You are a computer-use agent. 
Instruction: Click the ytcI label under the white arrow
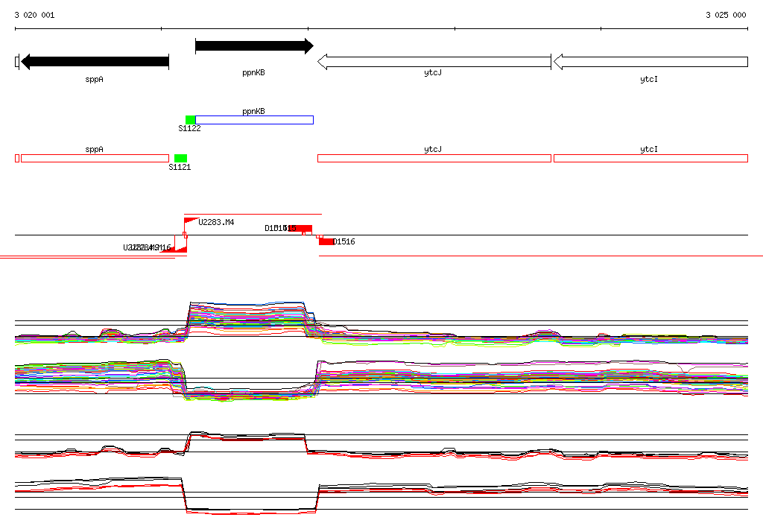point(649,79)
